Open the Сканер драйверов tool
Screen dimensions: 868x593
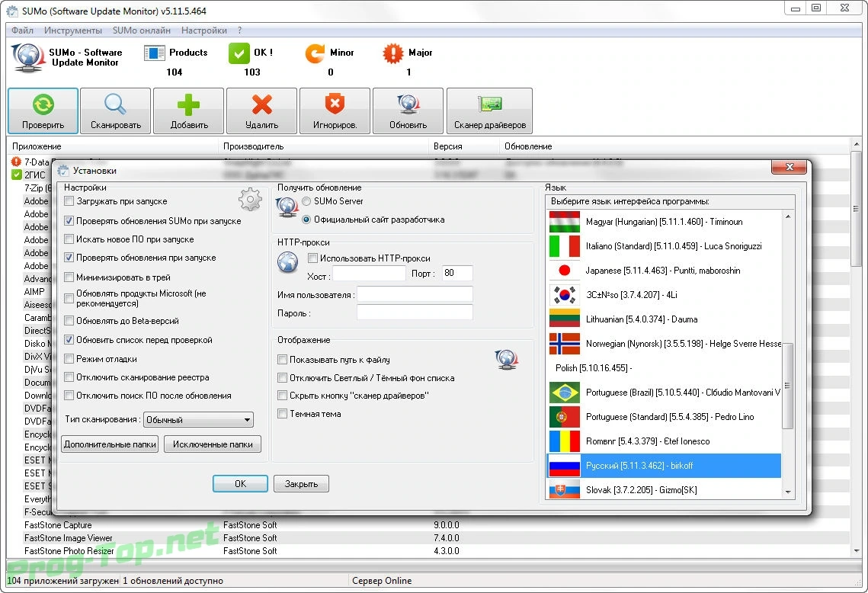coord(490,111)
